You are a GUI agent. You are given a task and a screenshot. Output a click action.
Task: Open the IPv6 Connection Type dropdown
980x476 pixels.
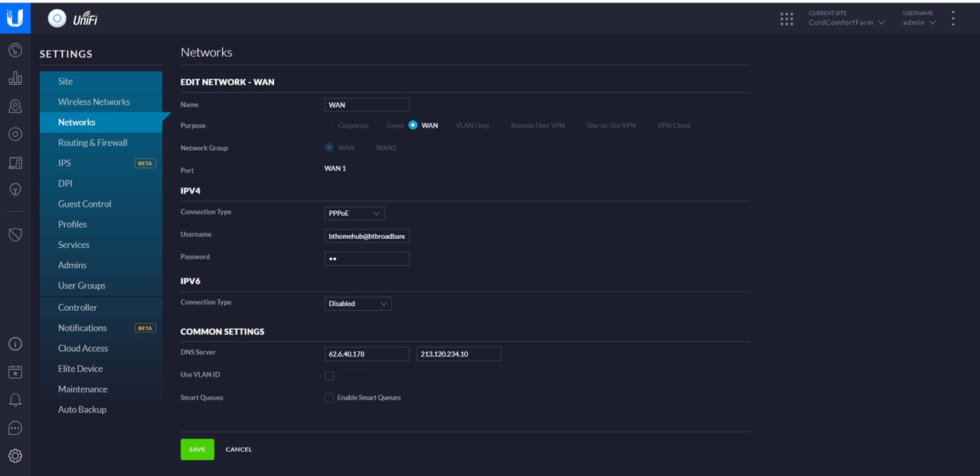358,304
